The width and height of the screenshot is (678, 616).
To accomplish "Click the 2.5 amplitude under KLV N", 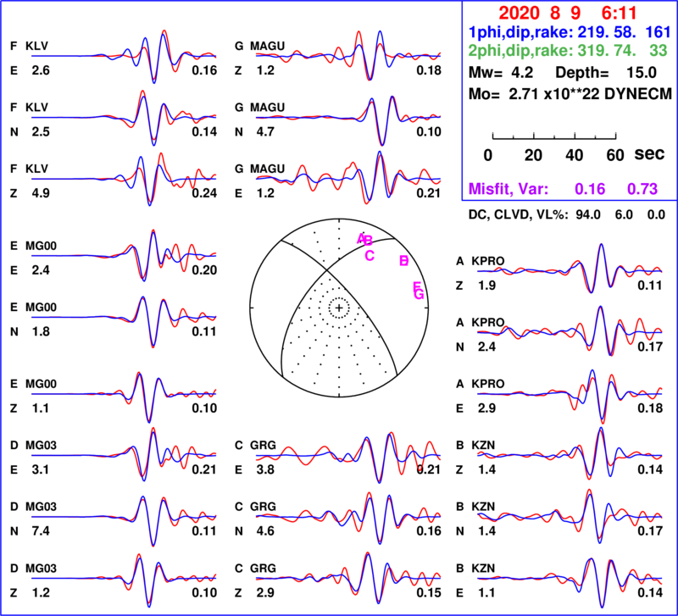I will [40, 132].
